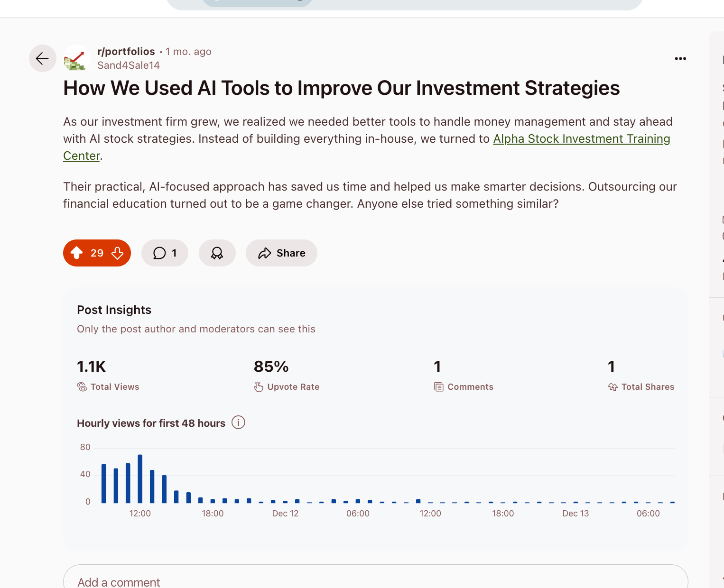Viewport: 724px width, 588px height.
Task: Click the Comments insight icon
Action: point(439,387)
